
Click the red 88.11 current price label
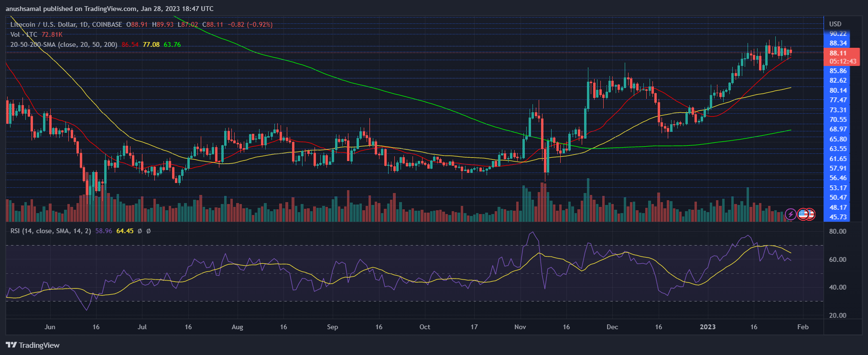(x=838, y=53)
